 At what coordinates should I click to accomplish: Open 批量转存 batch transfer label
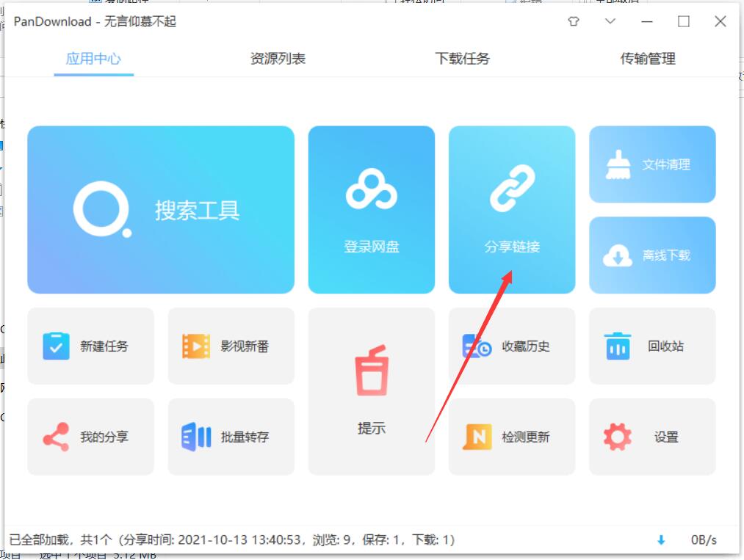[245, 437]
